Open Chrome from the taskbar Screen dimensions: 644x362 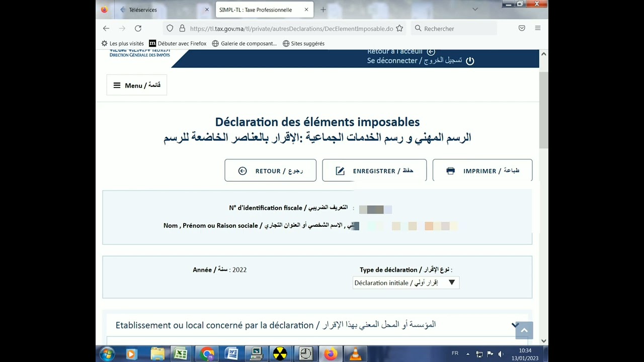(x=207, y=354)
